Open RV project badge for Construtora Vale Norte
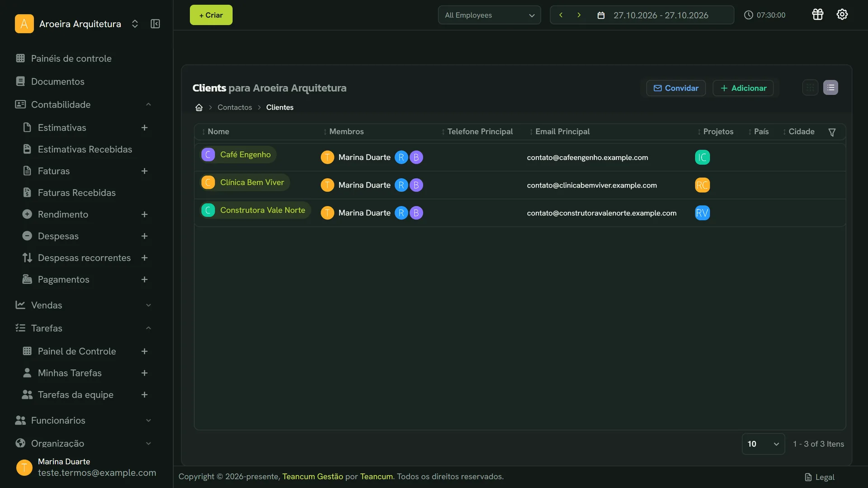The width and height of the screenshot is (868, 488). coord(702,213)
